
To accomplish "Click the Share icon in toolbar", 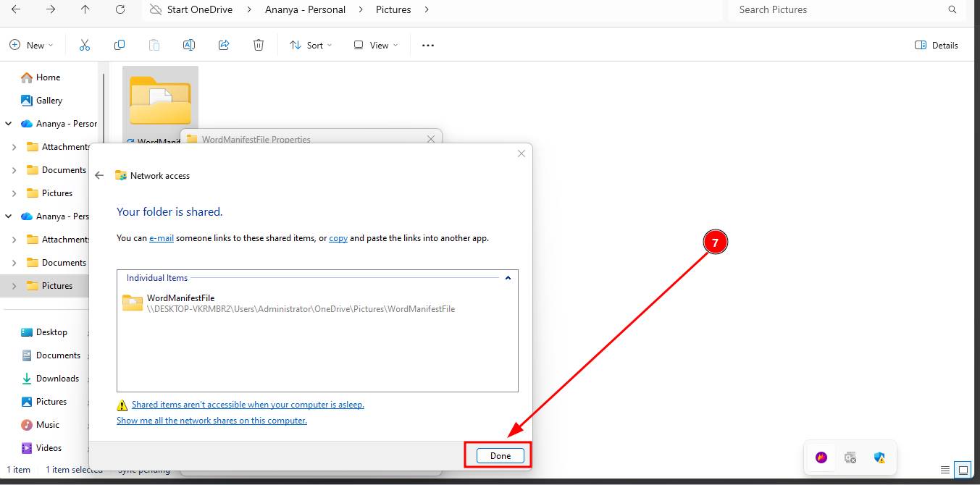I will click(x=224, y=45).
